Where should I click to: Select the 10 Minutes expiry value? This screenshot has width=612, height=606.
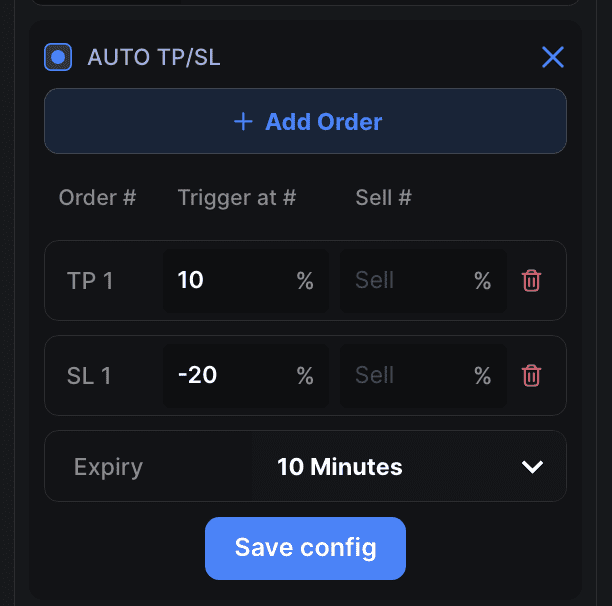[x=340, y=467]
